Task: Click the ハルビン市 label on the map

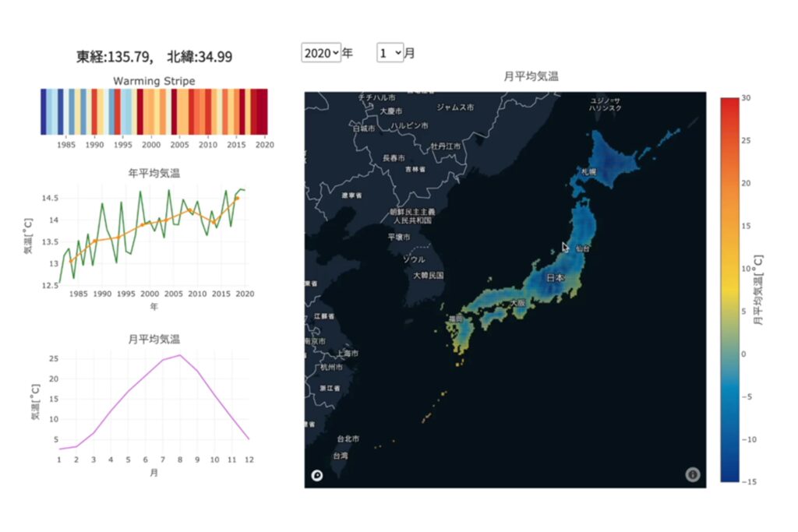Action: pos(409,125)
